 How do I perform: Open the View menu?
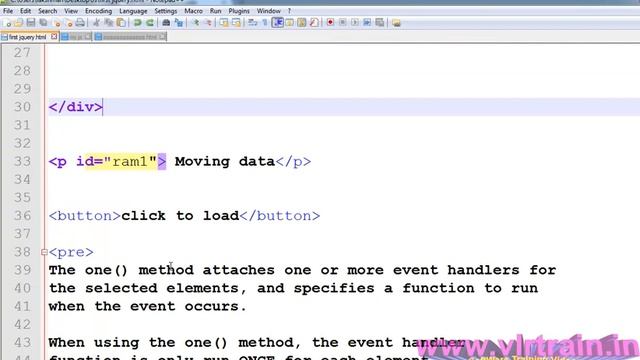71,11
